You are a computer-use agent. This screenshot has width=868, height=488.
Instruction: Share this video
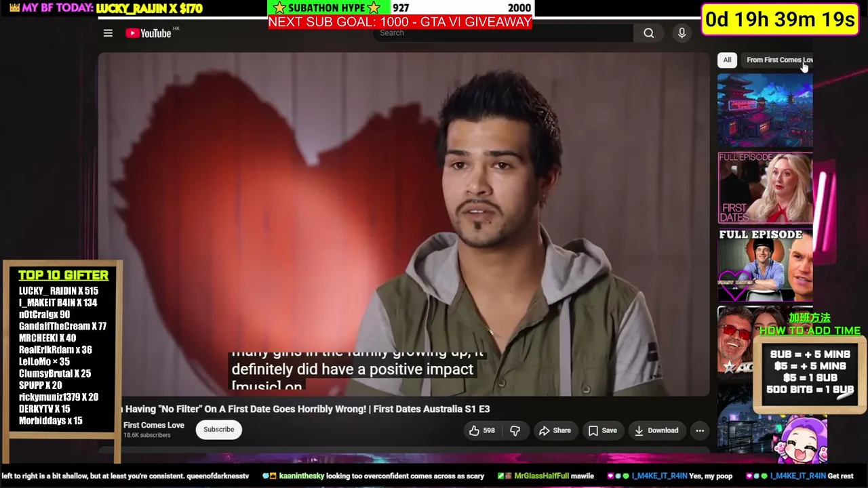555,430
